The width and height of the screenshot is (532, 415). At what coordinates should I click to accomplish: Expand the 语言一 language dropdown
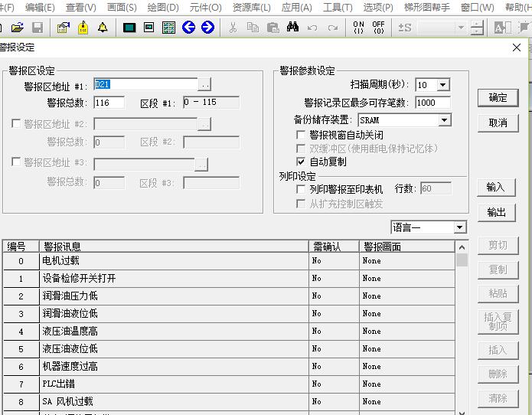[x=459, y=227]
